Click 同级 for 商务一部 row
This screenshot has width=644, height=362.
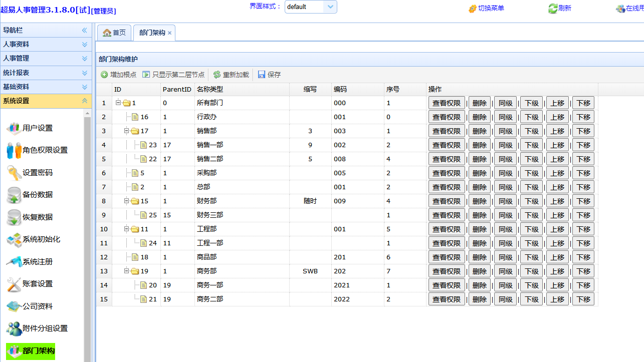(x=506, y=285)
